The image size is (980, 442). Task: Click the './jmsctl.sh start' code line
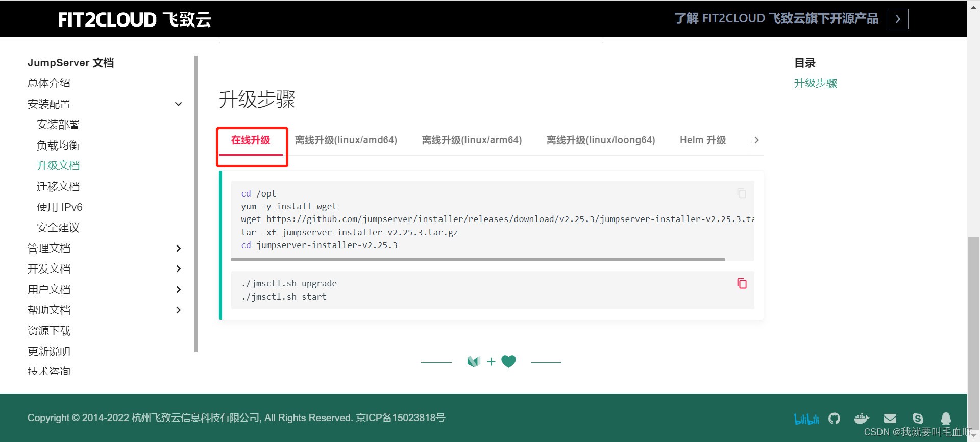pos(284,297)
